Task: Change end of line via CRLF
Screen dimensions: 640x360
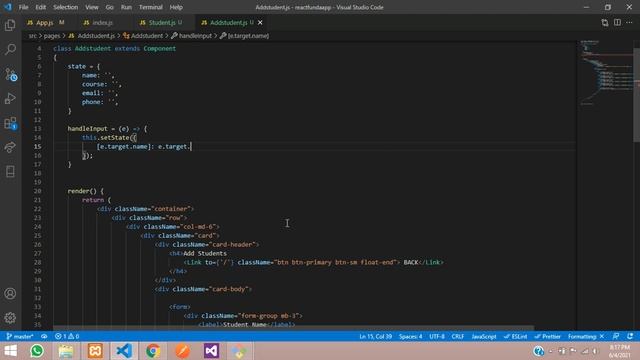Action: coord(458,336)
